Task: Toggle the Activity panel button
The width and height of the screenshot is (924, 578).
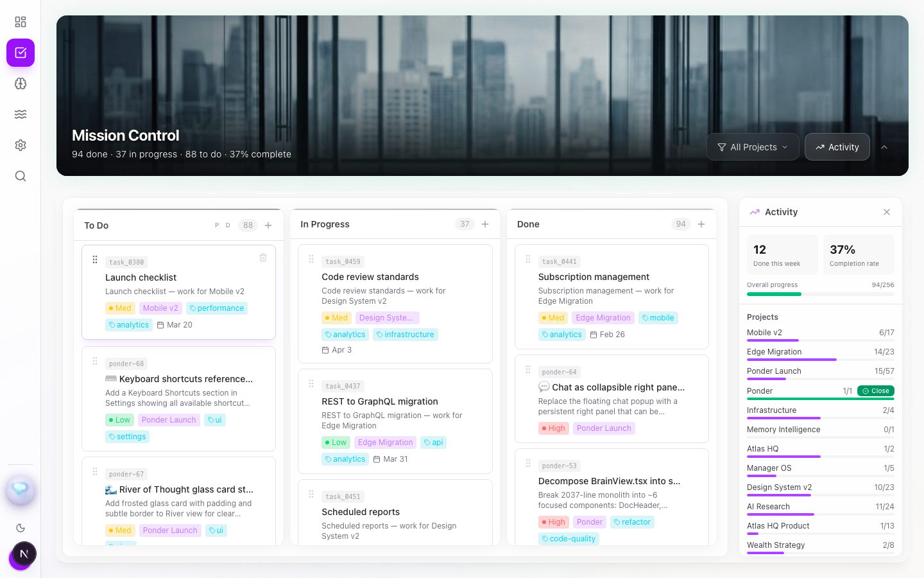Action: [x=837, y=147]
